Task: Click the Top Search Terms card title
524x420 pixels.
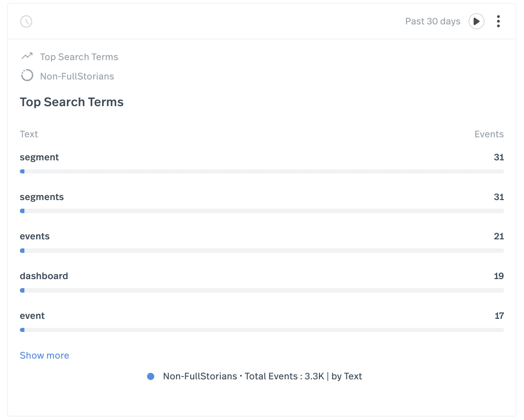Action: [71, 102]
